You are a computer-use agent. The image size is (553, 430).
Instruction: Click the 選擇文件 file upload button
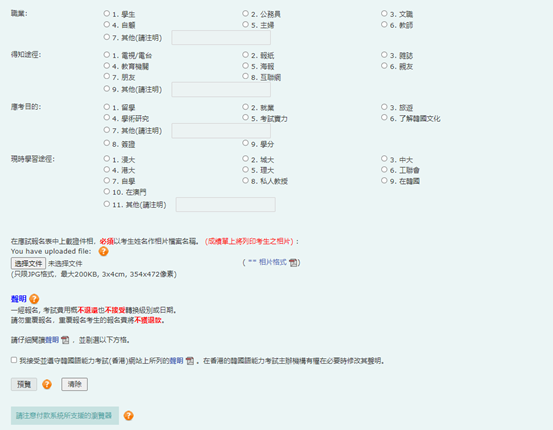(28, 263)
